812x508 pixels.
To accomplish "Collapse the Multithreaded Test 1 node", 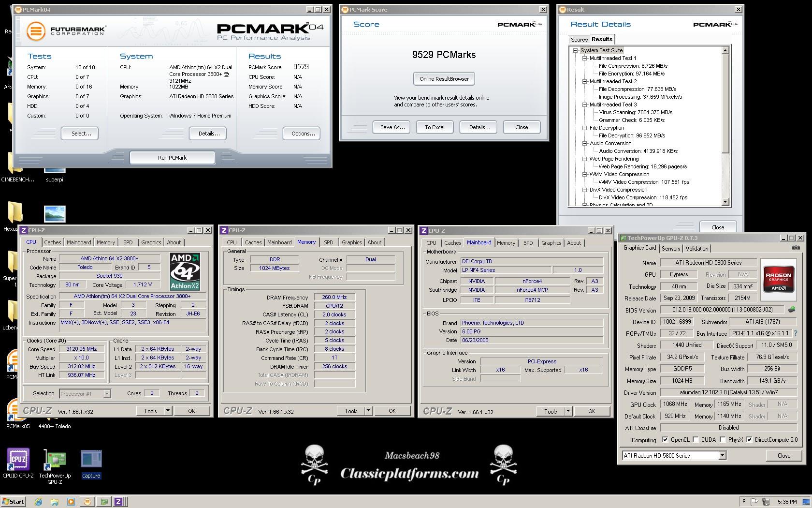I will click(x=584, y=58).
